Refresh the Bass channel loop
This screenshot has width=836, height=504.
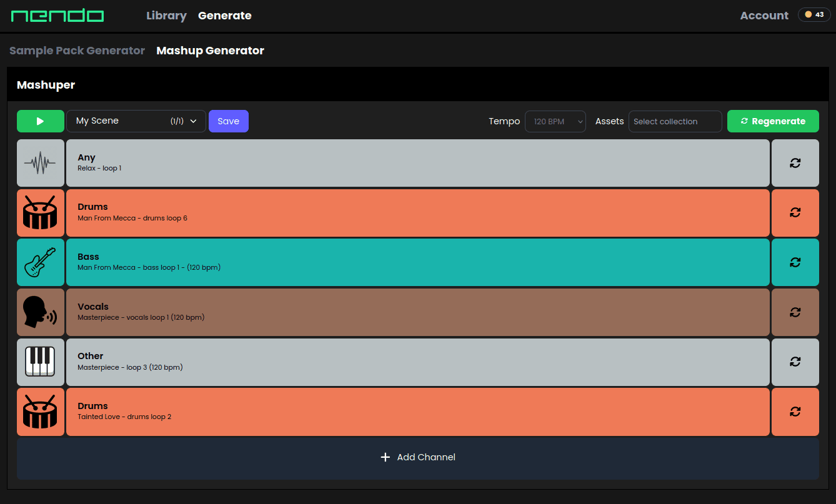[795, 262]
